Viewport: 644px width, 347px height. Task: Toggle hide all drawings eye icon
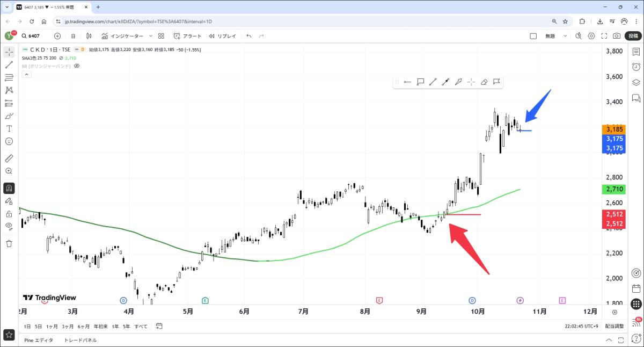9,226
